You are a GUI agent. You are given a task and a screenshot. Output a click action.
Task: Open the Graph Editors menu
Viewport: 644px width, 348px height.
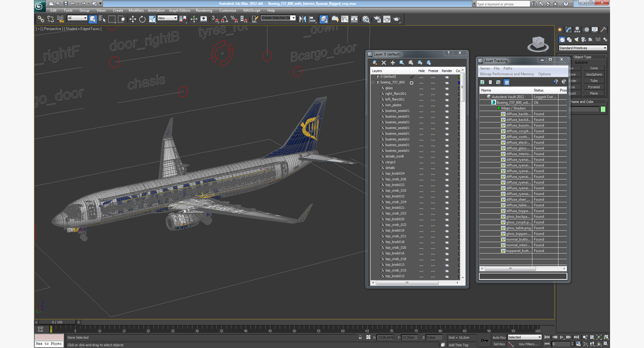[179, 10]
